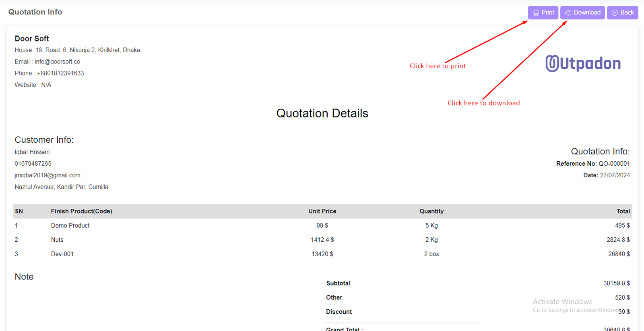Click the Unit Price column header
This screenshot has width=644, height=331.
point(322,211)
